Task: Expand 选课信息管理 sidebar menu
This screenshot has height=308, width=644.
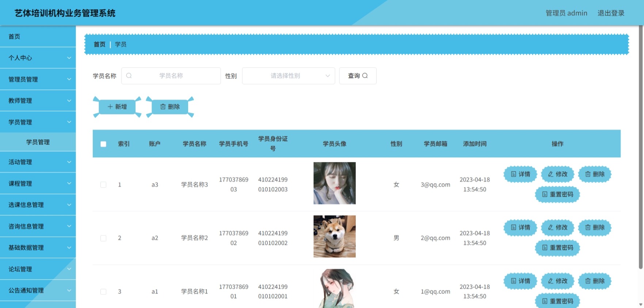Action: pos(38,205)
